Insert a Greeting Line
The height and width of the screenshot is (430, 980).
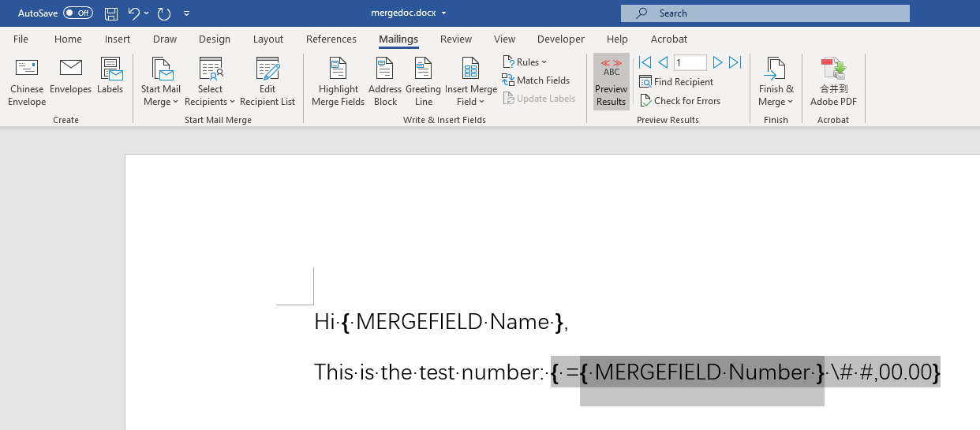424,82
